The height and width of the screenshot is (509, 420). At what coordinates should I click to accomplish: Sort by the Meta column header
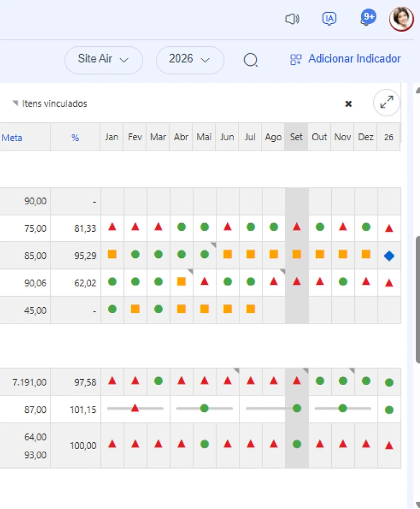[x=12, y=138]
